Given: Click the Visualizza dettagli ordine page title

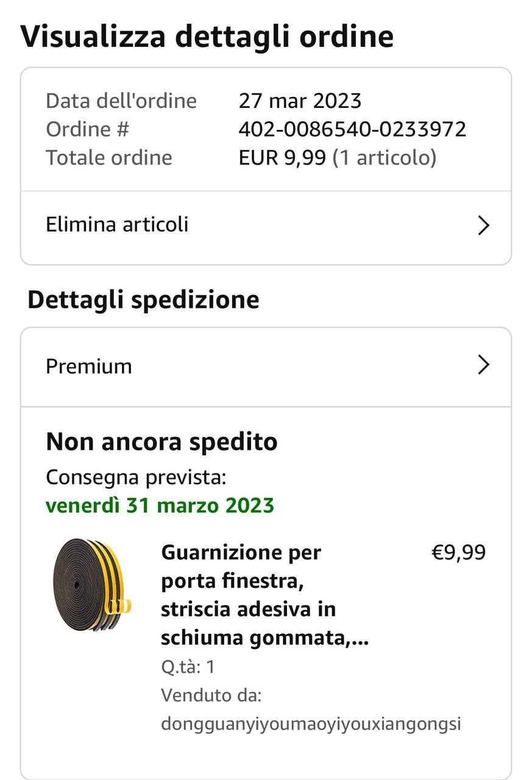Looking at the screenshot, I should pyautogui.click(x=207, y=37).
